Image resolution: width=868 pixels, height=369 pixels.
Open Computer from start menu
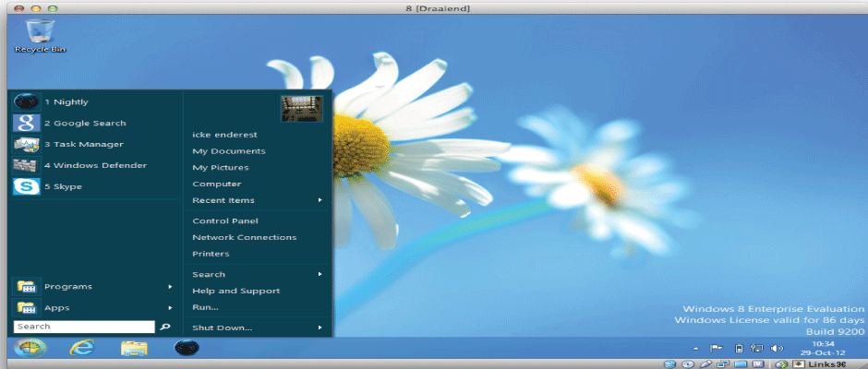click(216, 184)
